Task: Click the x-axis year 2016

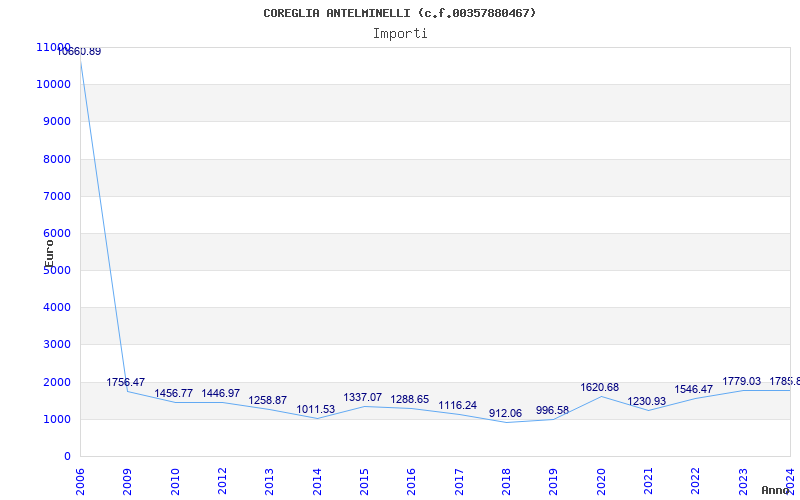Action: [411, 482]
